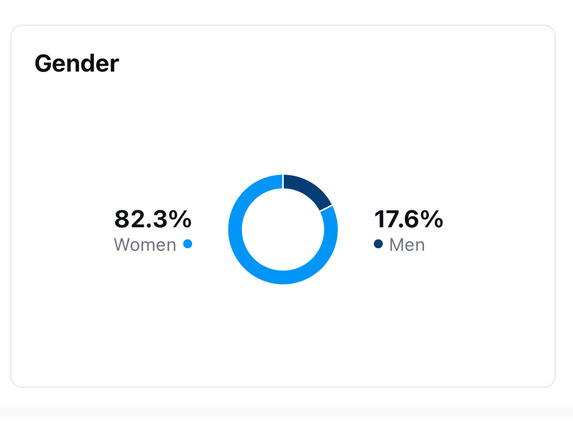Click blank card area right of Gender title
573x422 pixels.
click(329, 64)
